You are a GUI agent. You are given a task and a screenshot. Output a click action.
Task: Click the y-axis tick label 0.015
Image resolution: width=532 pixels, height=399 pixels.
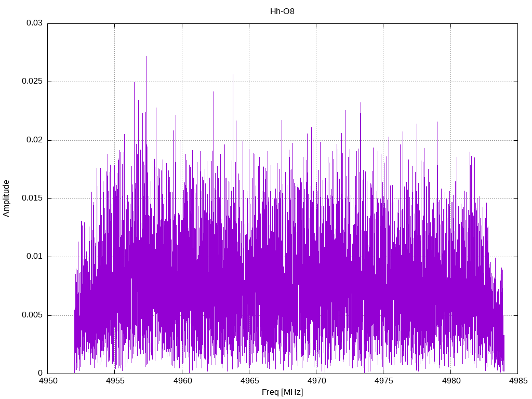pos(32,198)
